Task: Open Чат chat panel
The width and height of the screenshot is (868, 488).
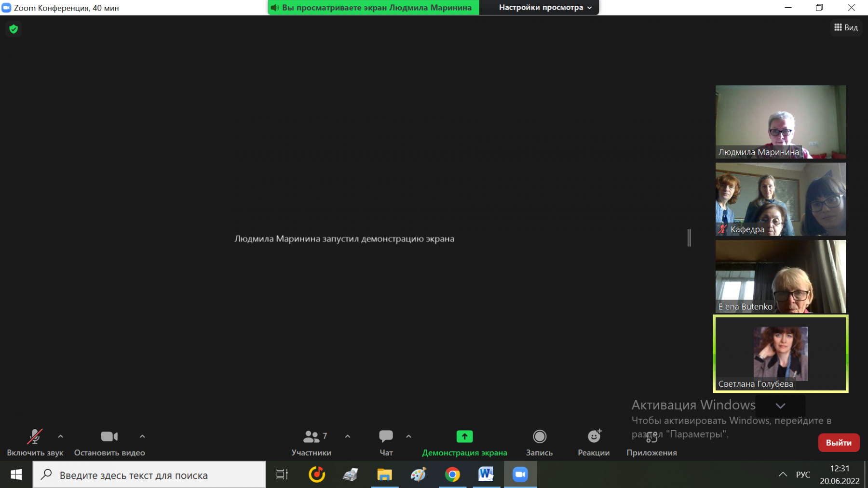Action: coord(386,442)
